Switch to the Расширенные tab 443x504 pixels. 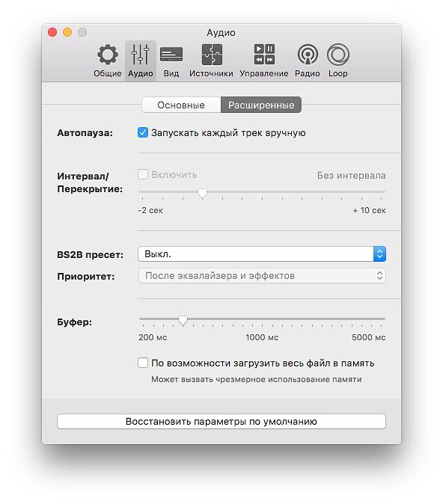click(x=261, y=105)
